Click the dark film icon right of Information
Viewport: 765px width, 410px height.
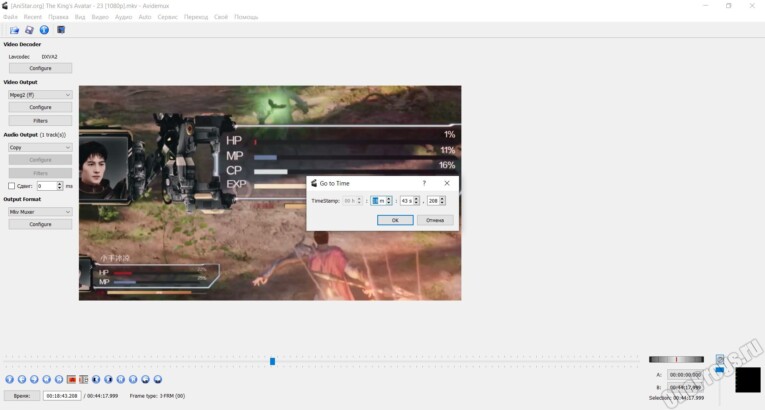click(61, 30)
